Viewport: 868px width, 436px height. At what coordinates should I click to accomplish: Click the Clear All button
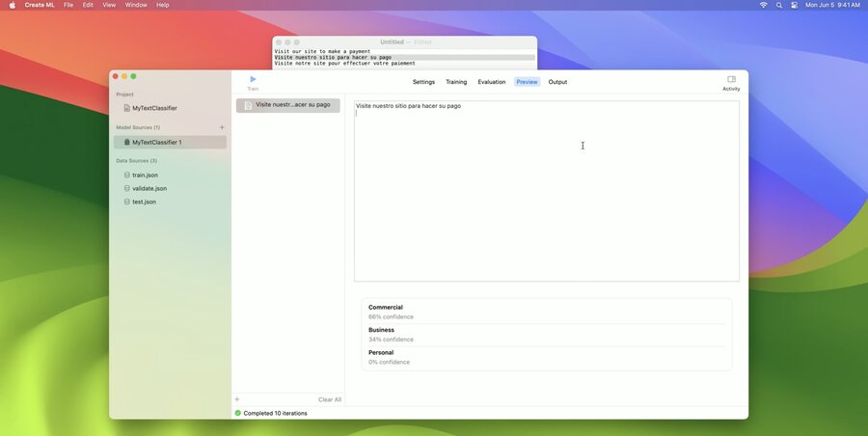click(x=330, y=399)
